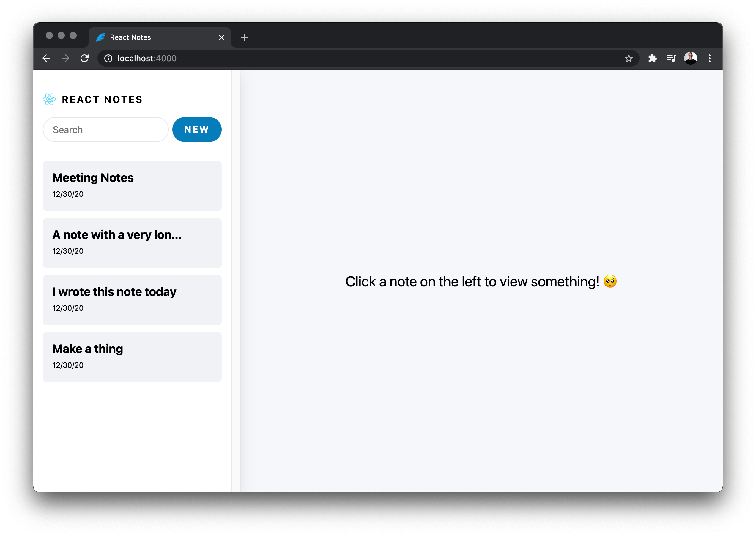The height and width of the screenshot is (536, 756).
Task: Open 'A note with a very lon...' note
Action: tap(132, 243)
